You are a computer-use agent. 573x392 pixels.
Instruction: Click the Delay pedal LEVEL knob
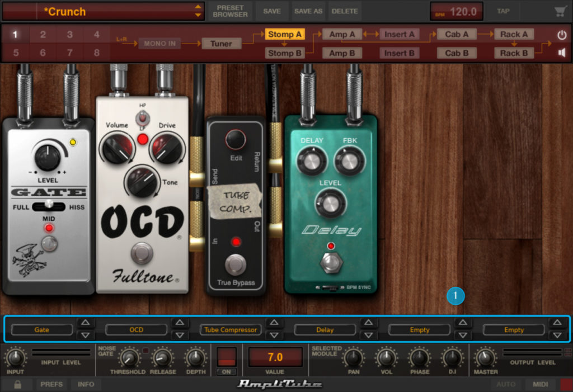331,204
